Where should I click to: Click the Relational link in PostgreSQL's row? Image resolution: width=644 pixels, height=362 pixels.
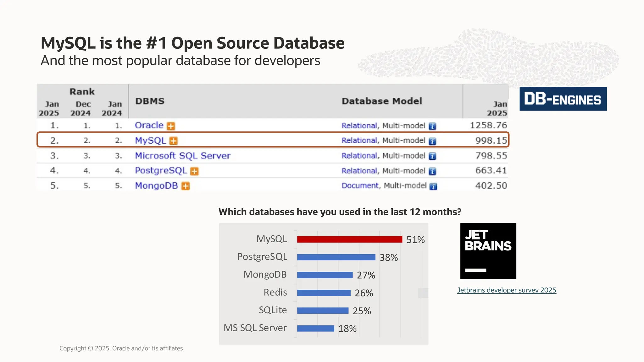(x=359, y=171)
